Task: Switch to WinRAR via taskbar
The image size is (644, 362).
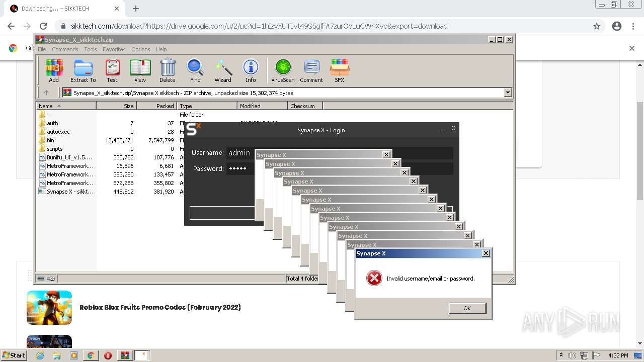Action: [x=125, y=355]
